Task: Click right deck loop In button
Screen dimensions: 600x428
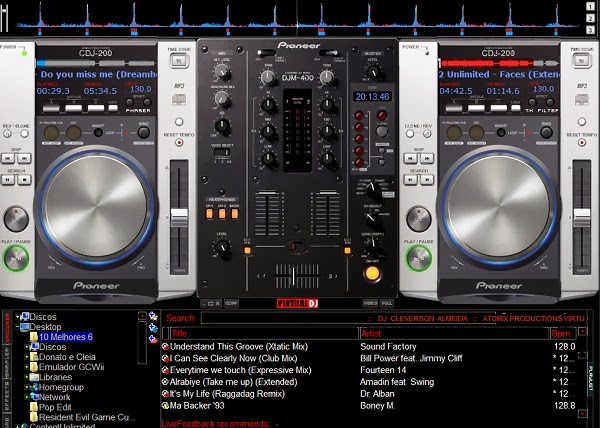Action: pos(454,133)
